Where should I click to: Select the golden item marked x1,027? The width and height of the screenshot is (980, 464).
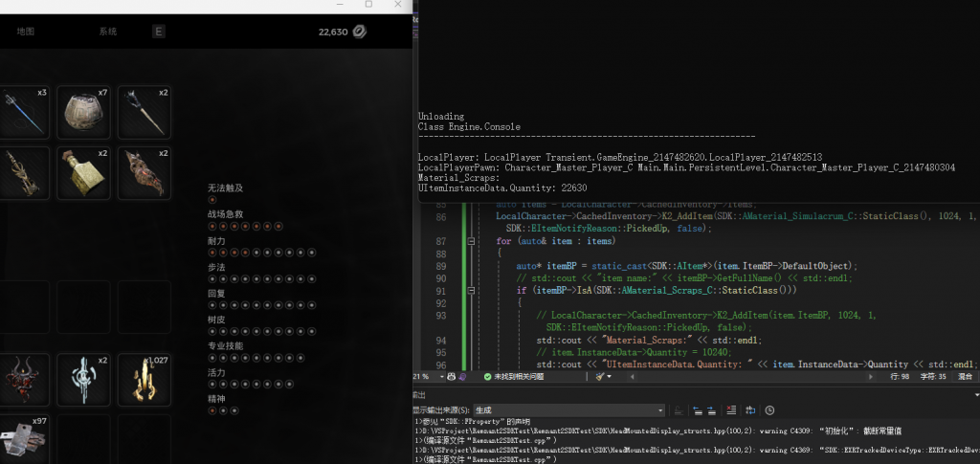145,381
